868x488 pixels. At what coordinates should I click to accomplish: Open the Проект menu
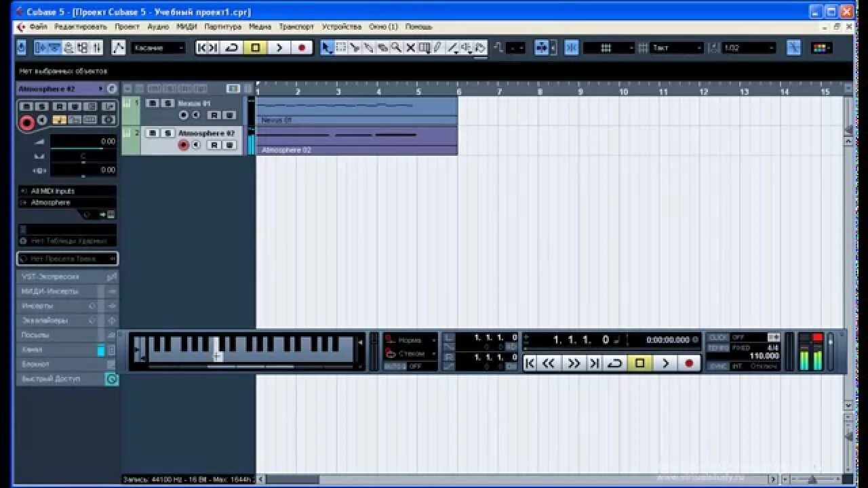[127, 26]
